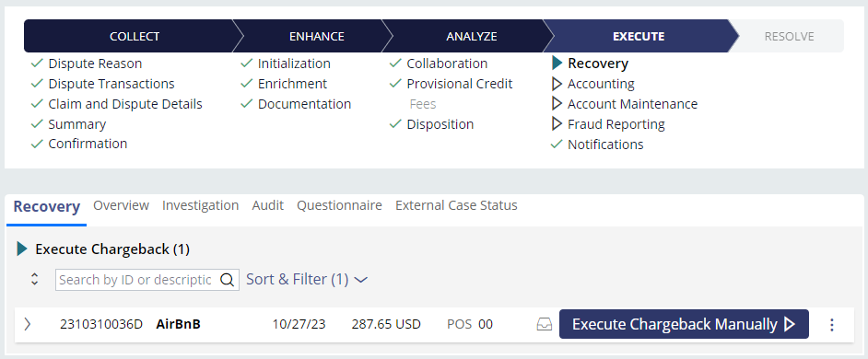Click the Provisional Credit step link
868x359 pixels.
pos(460,84)
